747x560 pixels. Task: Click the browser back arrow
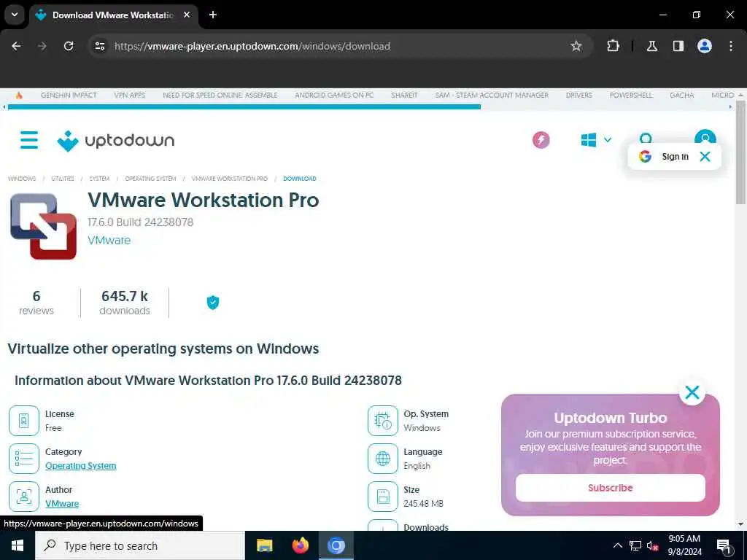tap(16, 46)
